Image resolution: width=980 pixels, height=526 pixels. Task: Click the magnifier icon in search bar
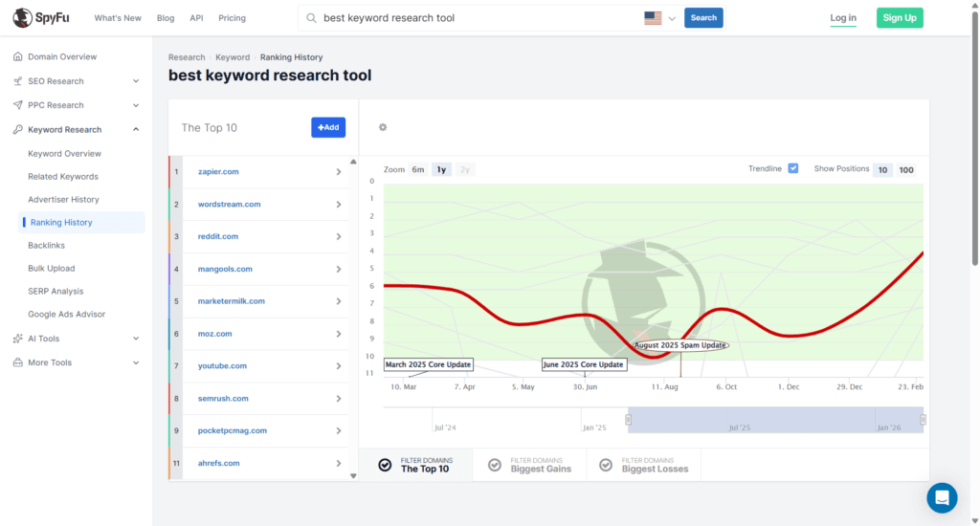coord(311,18)
